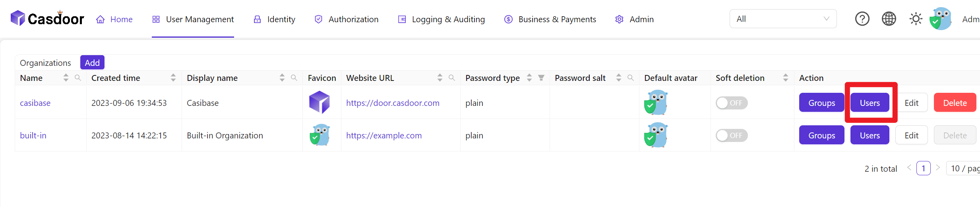Open Password type filter icon
The image size is (980, 207).
click(x=541, y=78)
